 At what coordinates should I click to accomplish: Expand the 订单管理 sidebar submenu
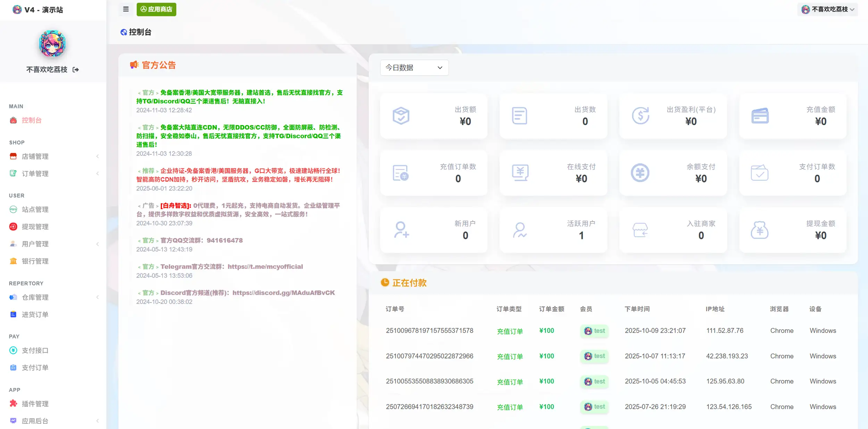point(98,173)
